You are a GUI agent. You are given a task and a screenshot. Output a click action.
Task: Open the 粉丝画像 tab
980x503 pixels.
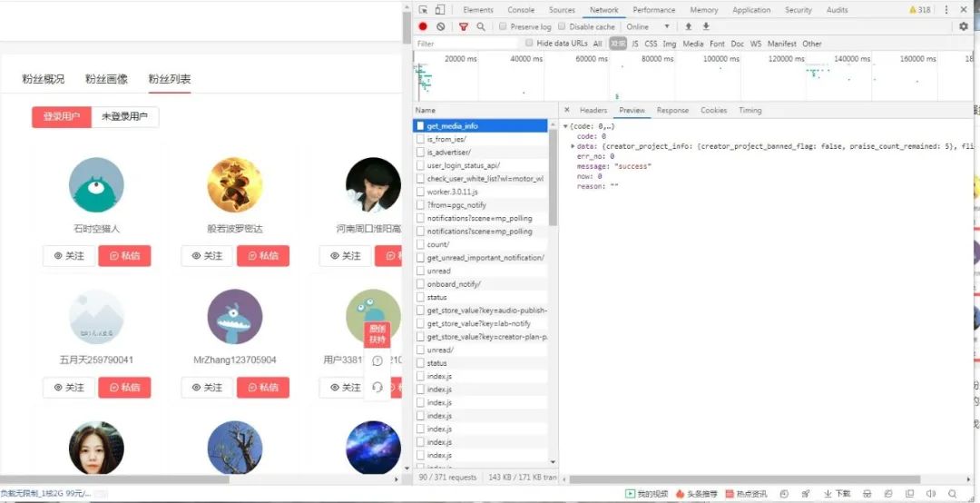pos(106,79)
